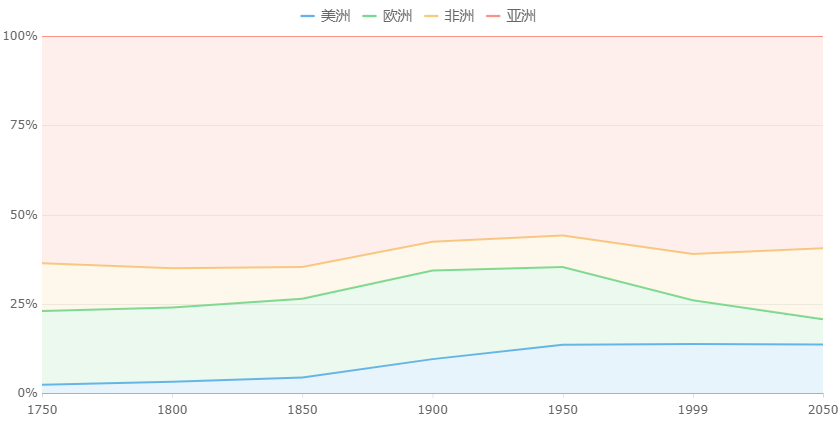The height and width of the screenshot is (426, 840).
Task: Toggle the 美洲 series via its legend label
Action: (335, 16)
